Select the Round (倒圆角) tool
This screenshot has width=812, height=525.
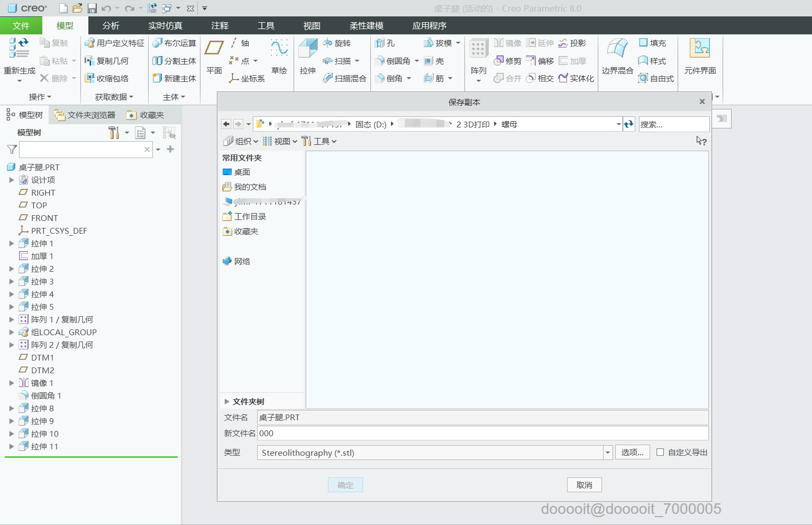pyautogui.click(x=393, y=61)
